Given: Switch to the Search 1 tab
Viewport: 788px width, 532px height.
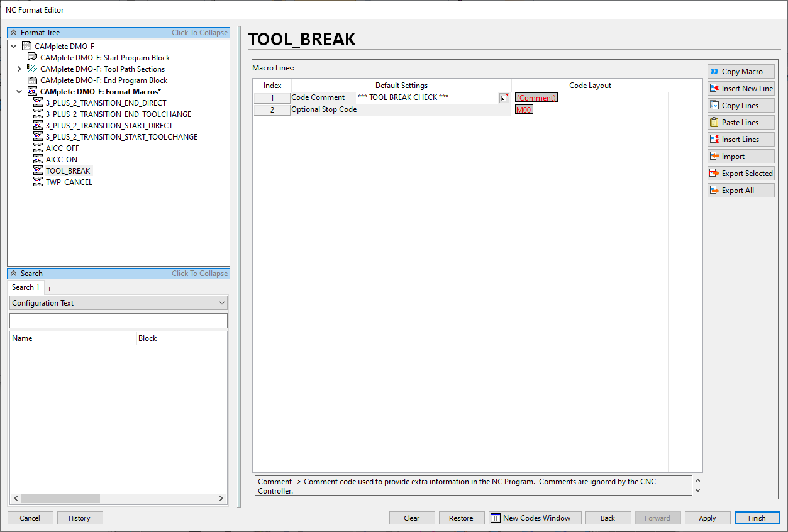Looking at the screenshot, I should coord(26,287).
